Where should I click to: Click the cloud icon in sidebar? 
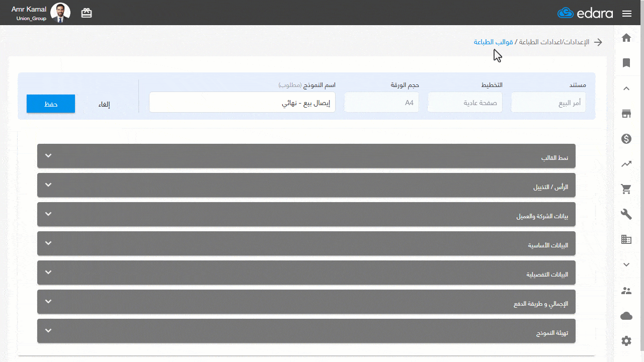click(x=626, y=316)
